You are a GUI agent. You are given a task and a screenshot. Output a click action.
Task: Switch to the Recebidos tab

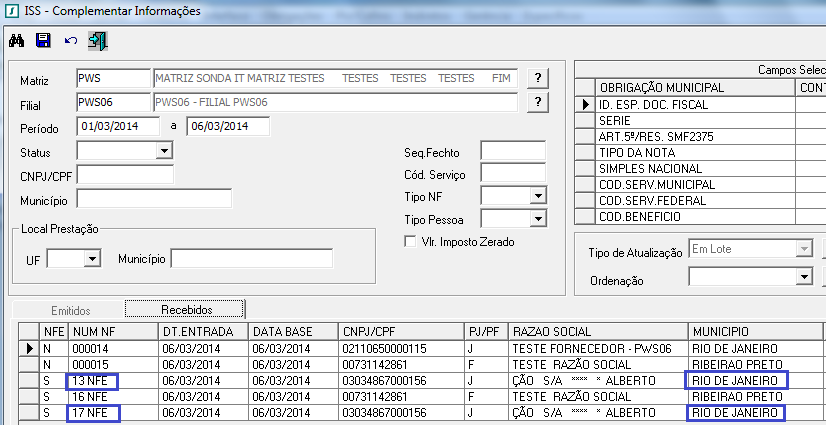tap(183, 309)
